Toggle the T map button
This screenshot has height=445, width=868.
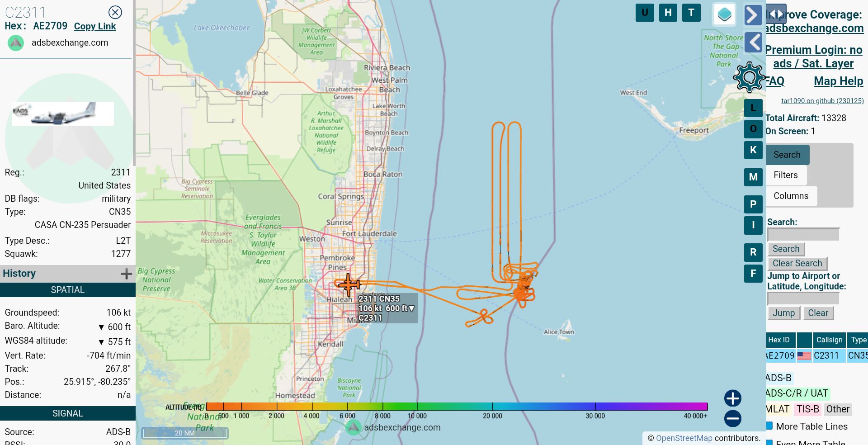[691, 13]
